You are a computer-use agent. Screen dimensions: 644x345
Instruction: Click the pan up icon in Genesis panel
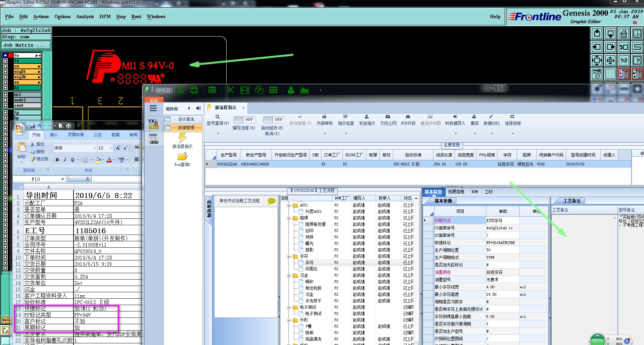597,34
